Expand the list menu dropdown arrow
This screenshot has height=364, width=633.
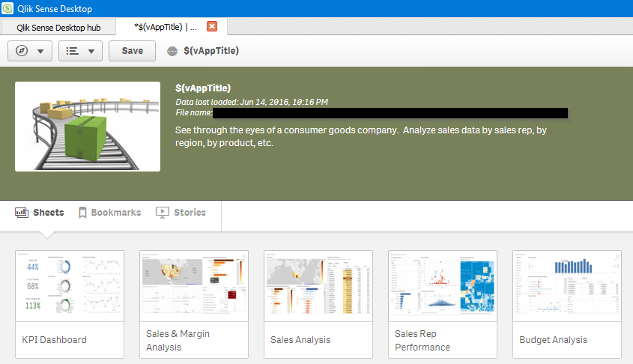tap(91, 51)
